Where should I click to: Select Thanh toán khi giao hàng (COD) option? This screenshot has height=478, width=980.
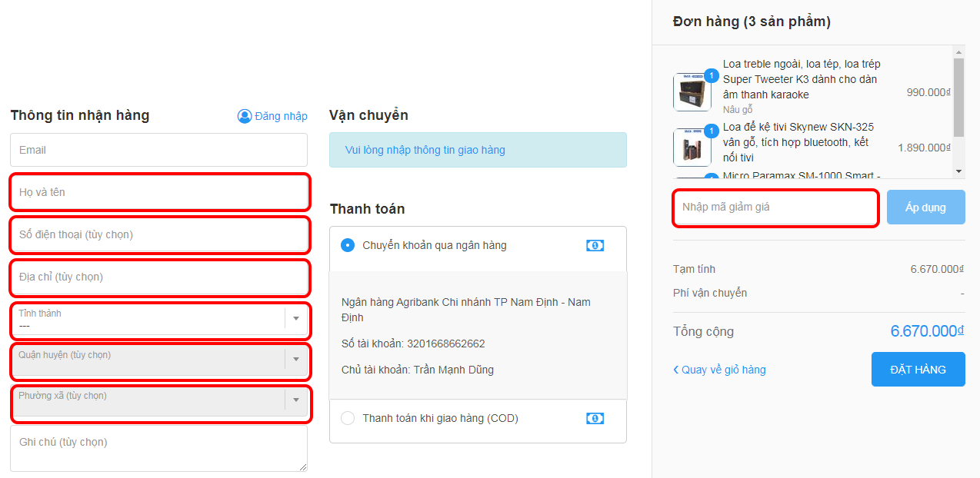point(348,419)
